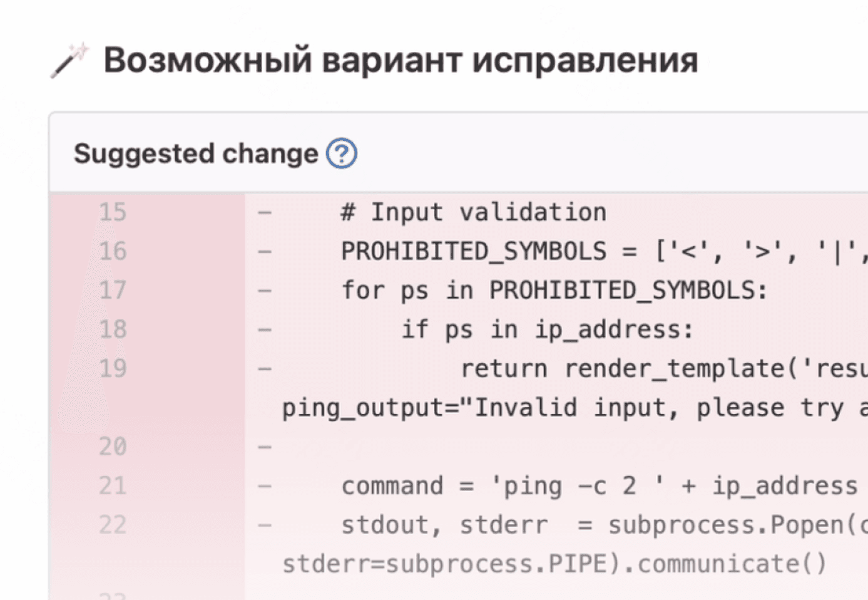Click the magic wand icon
The height and width of the screenshot is (600, 868).
coord(69,60)
